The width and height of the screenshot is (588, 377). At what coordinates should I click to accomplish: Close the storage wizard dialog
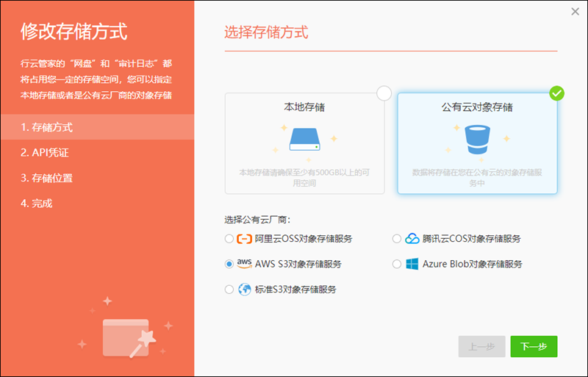click(x=575, y=11)
